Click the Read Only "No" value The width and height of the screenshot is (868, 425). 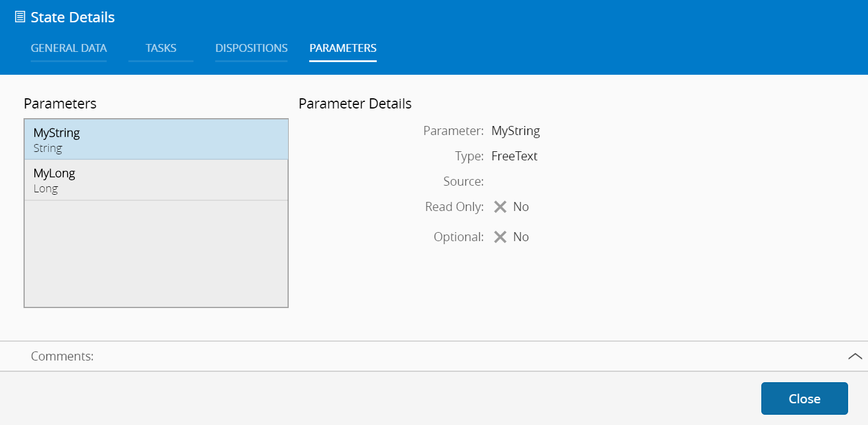[x=521, y=207]
